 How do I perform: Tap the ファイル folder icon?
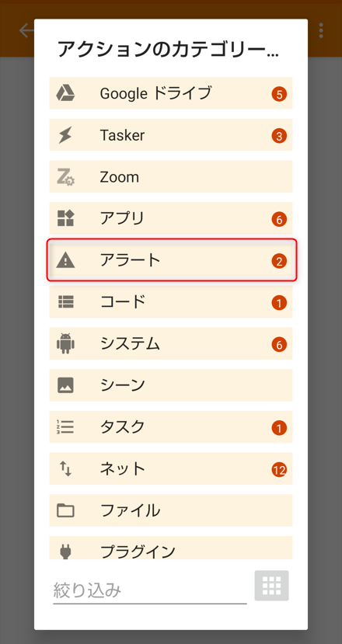[x=65, y=510]
